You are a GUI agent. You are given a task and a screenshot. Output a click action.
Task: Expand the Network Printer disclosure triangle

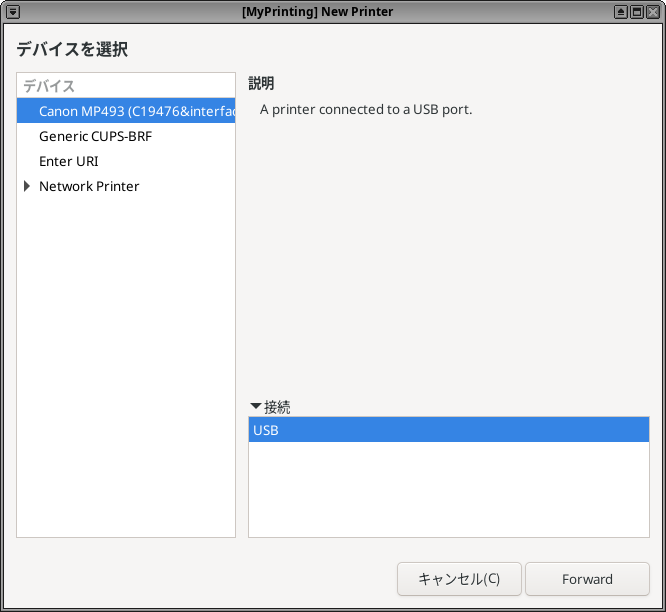(27, 186)
